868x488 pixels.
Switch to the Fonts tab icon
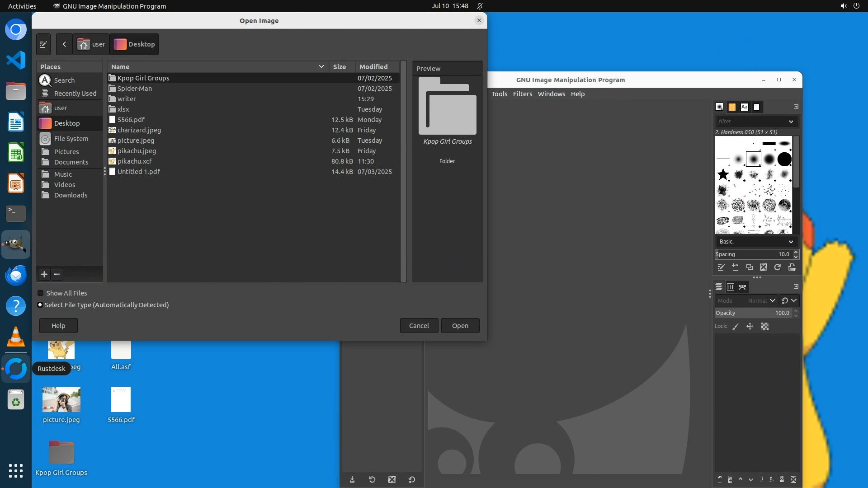point(744,107)
